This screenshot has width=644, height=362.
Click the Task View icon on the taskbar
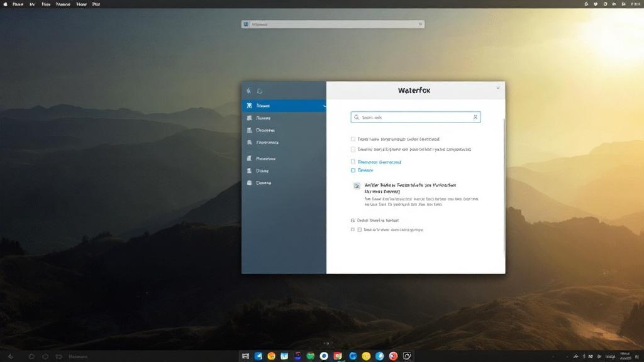click(246, 356)
